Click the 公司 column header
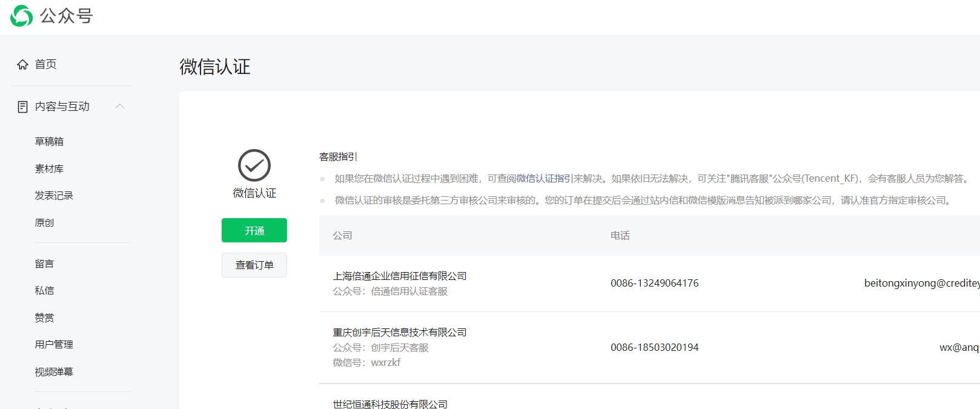This screenshot has height=409, width=980. click(342, 235)
